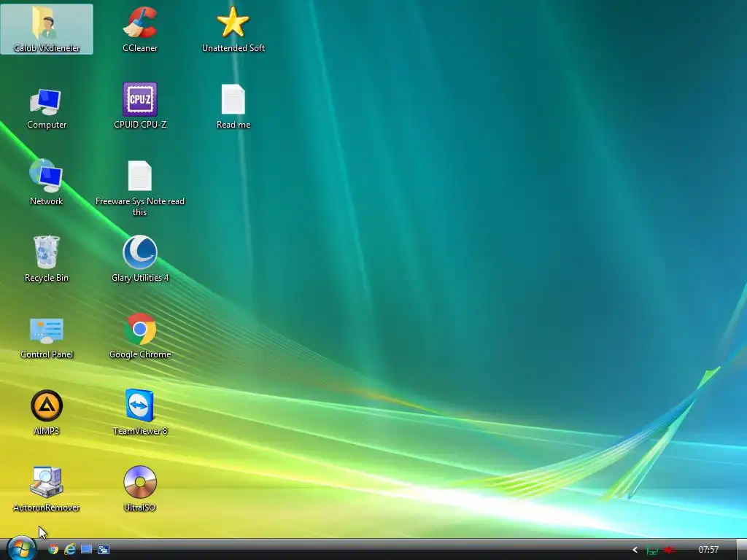Select the CPUID CPU-Z shortcut
This screenshot has width=747, height=560.
[x=139, y=106]
